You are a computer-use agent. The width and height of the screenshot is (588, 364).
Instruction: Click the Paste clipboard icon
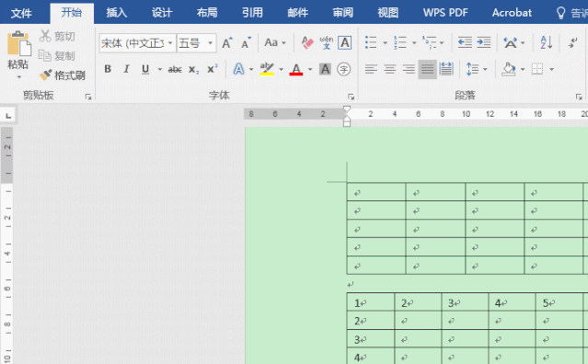tap(18, 44)
